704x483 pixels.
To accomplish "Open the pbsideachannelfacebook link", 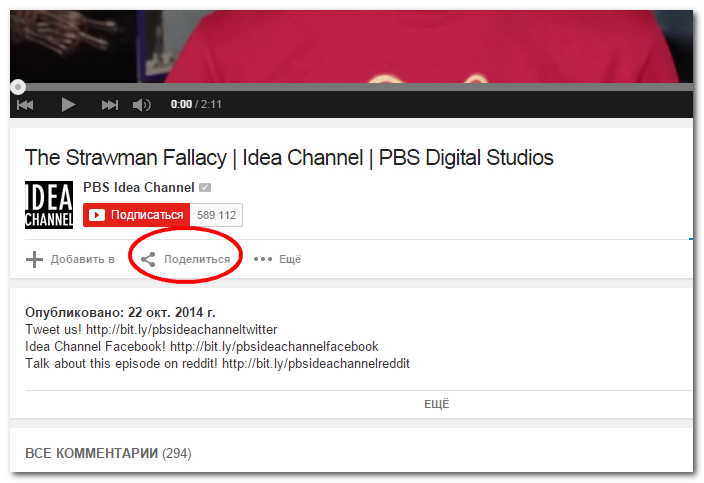I will pyautogui.click(x=274, y=347).
